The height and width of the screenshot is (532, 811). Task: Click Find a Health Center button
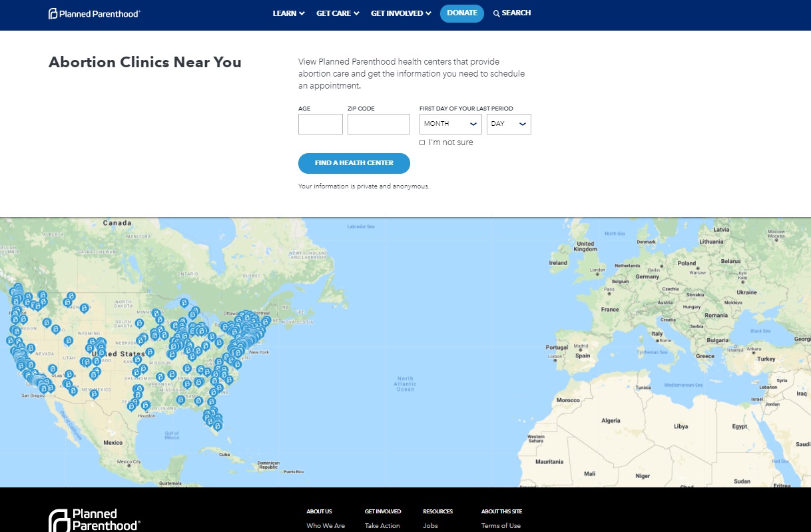(354, 163)
